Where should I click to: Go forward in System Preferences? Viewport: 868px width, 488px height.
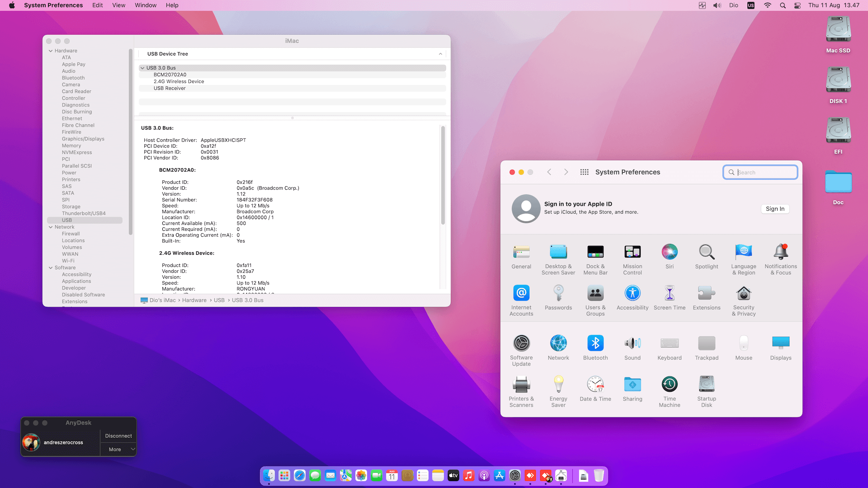click(x=566, y=172)
